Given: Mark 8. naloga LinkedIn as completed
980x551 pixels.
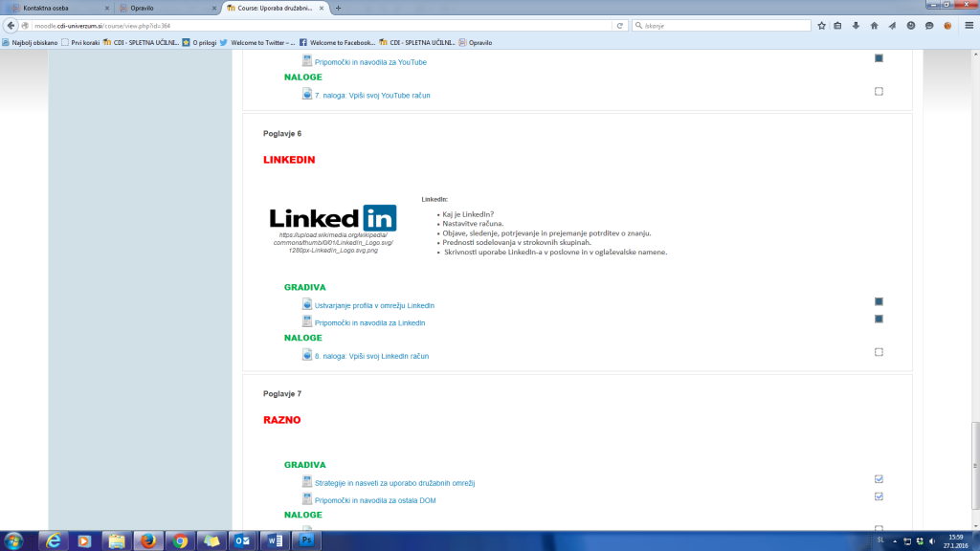Looking at the screenshot, I should (879, 352).
